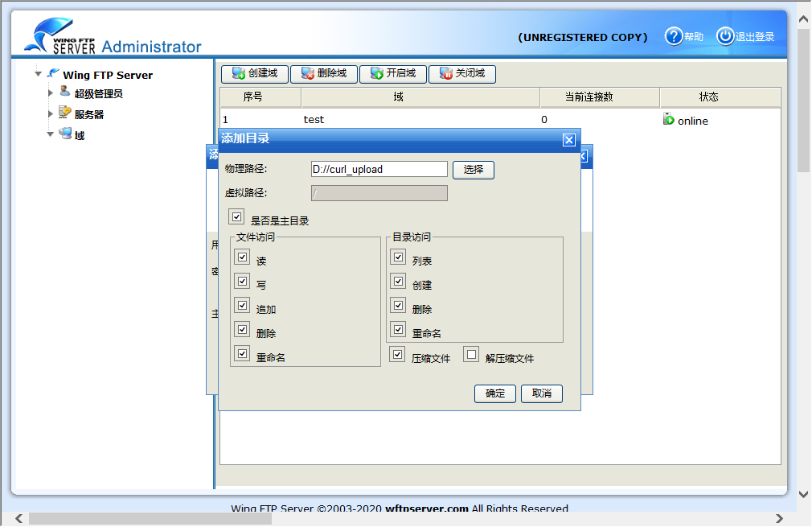Expand the 服务器 tree node

[51, 113]
